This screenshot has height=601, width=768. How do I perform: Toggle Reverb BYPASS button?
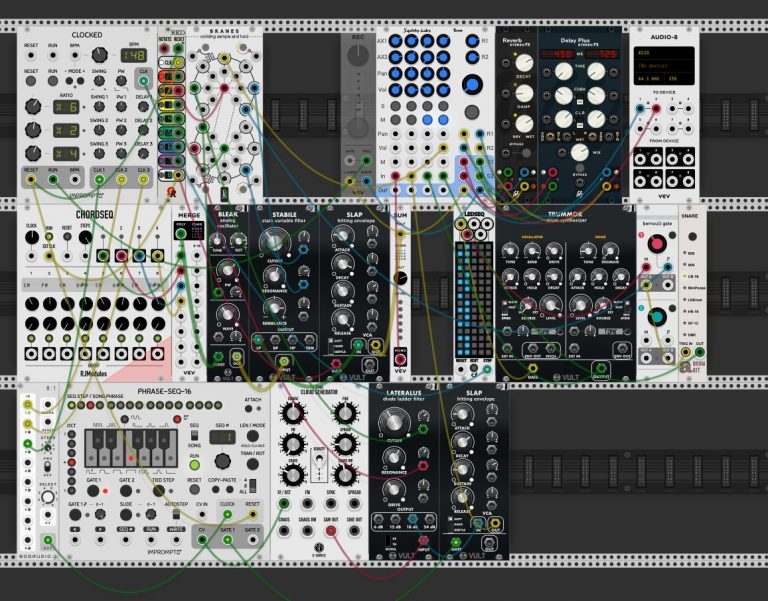[526, 153]
